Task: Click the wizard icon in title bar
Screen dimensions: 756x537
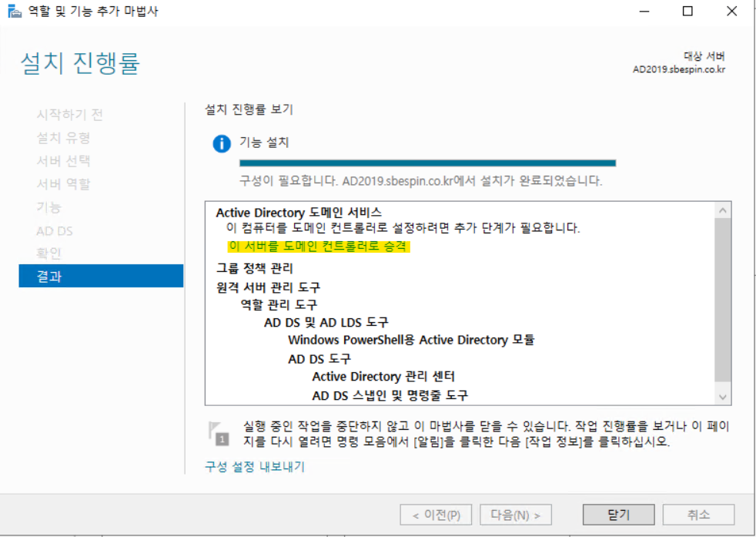Action: coord(15,11)
